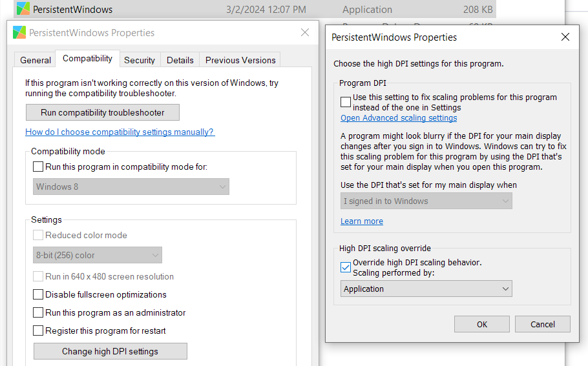Viewport: 588px width, 366px height.
Task: Switch to the General tab
Action: (36, 60)
